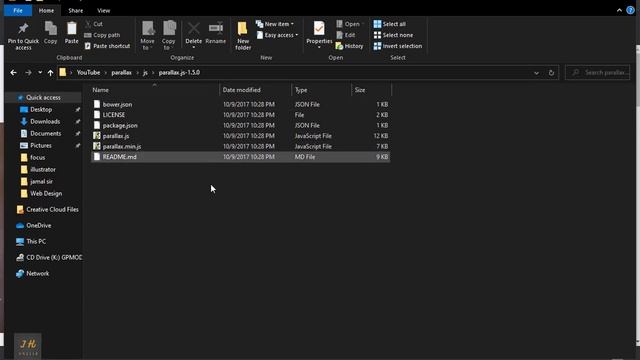Image resolution: width=640 pixels, height=360 pixels.
Task: Click Copy path in ribbon
Action: 102,35
